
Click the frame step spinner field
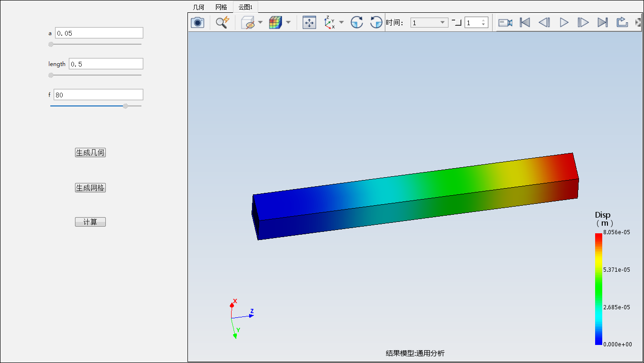pos(476,22)
